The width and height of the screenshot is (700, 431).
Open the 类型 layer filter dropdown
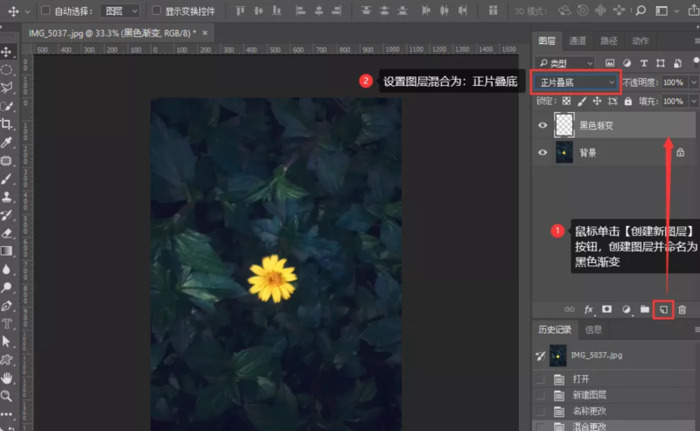[565, 63]
